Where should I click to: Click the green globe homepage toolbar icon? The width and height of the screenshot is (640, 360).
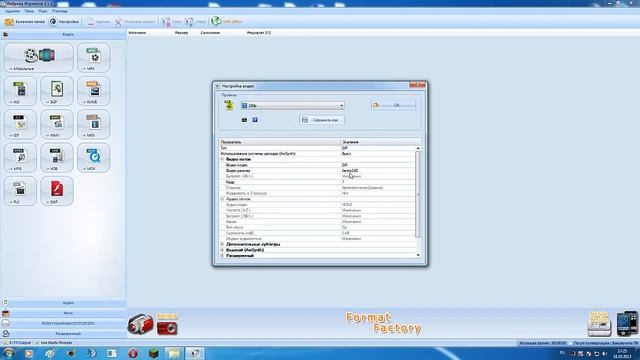216,21
